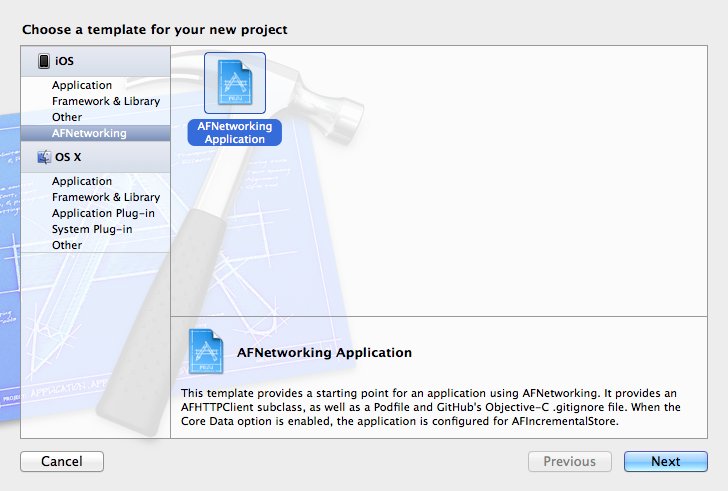Select the AFNetworking category in sidebar
728x491 pixels.
pos(96,133)
